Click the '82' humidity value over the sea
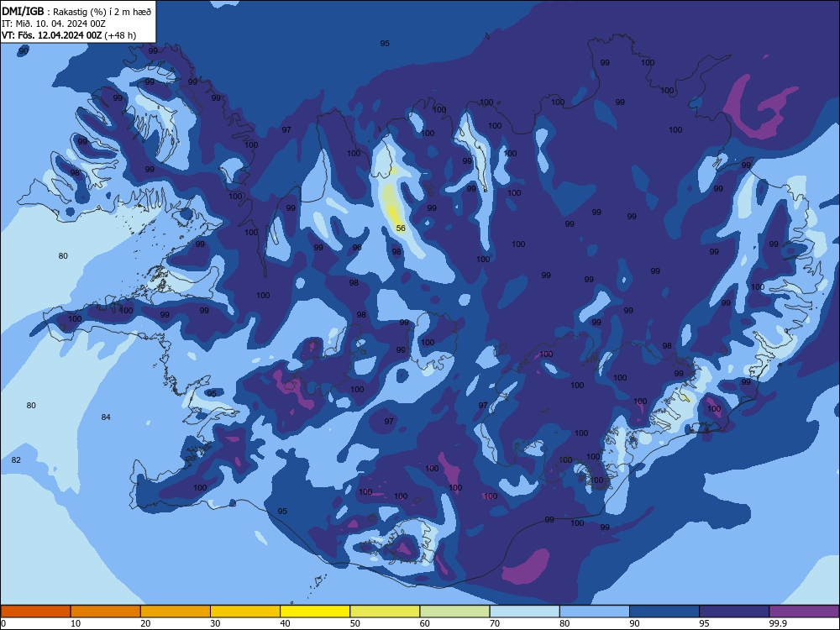840x630 pixels. [16, 459]
